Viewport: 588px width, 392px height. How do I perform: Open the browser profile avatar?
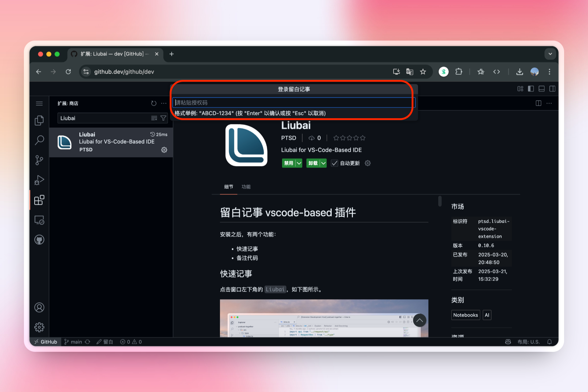tap(534, 72)
